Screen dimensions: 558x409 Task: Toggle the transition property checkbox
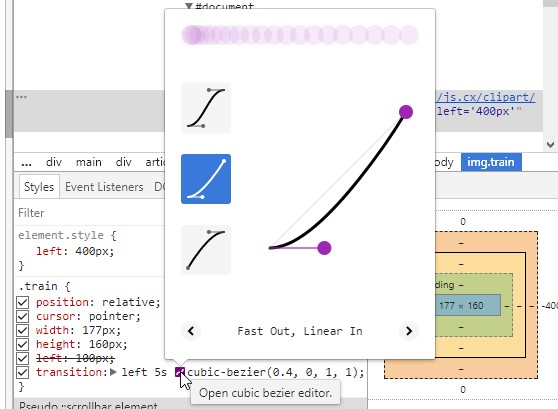coord(22,372)
